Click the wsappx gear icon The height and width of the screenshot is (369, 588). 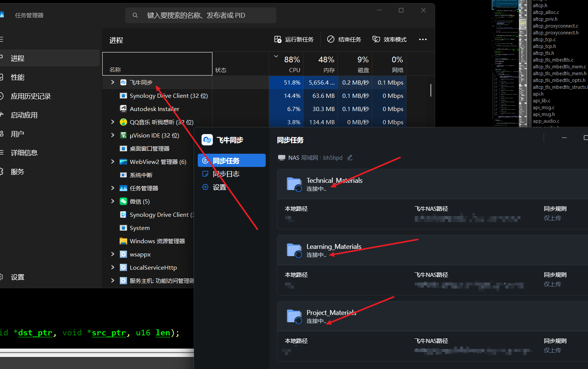pyautogui.click(x=123, y=254)
